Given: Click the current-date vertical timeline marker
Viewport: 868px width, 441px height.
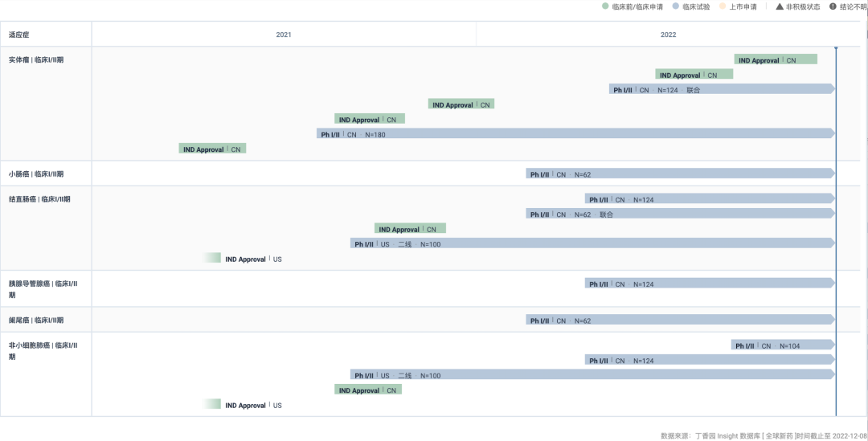Looking at the screenshot, I should tap(836, 231).
